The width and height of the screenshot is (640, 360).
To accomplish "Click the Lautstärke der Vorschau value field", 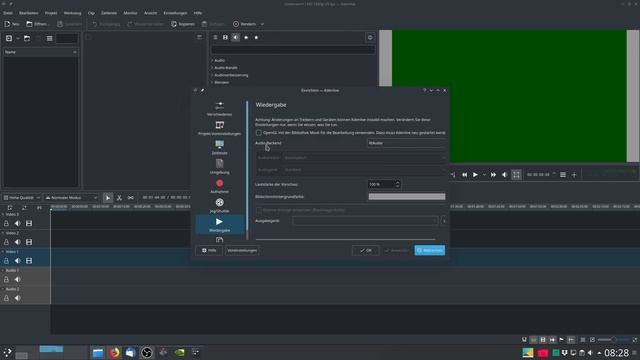I will 381,184.
